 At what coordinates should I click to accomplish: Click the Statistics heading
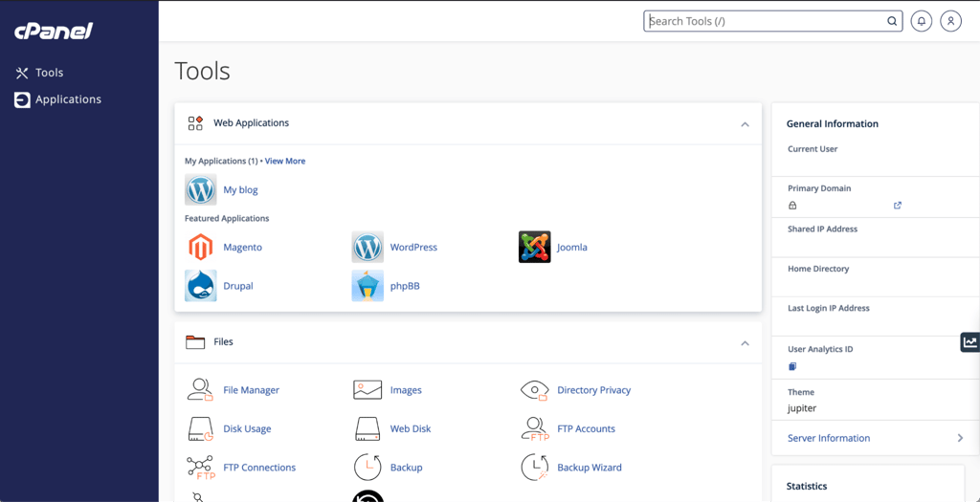(x=806, y=486)
